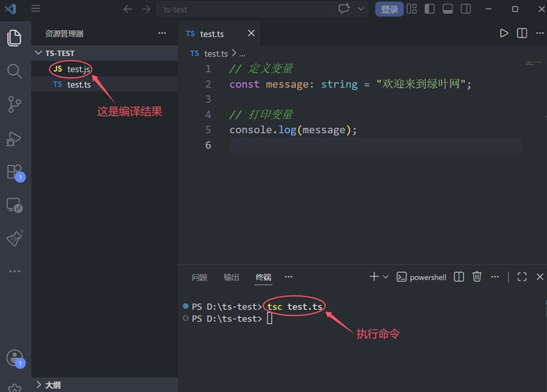Run the current file with play button

click(x=504, y=33)
